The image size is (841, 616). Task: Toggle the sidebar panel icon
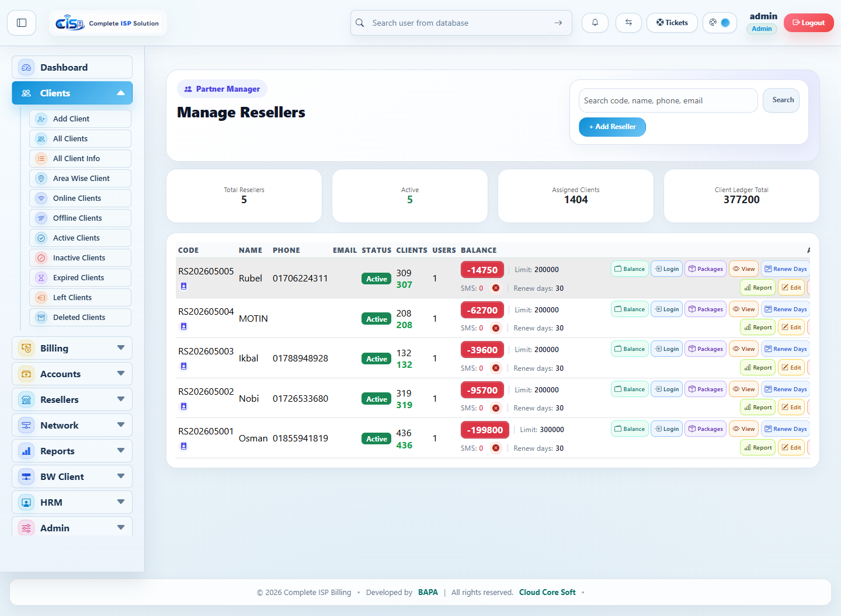pyautogui.click(x=22, y=23)
